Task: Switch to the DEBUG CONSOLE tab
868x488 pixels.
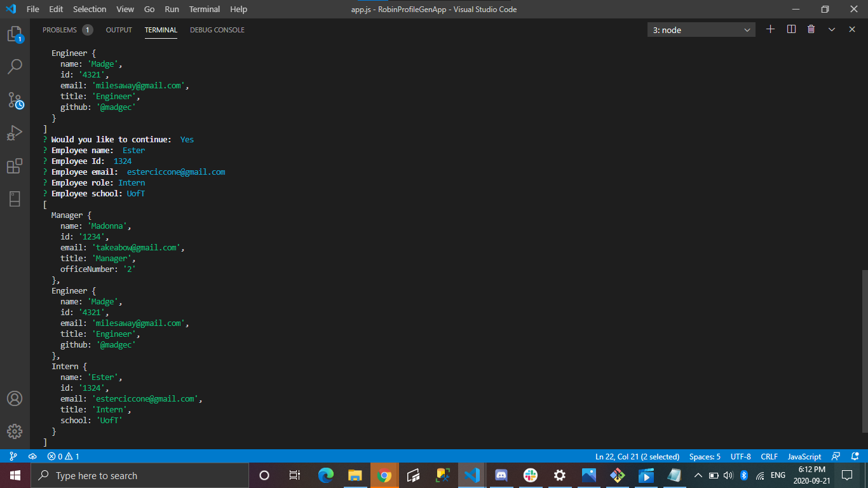Action: 217,30
